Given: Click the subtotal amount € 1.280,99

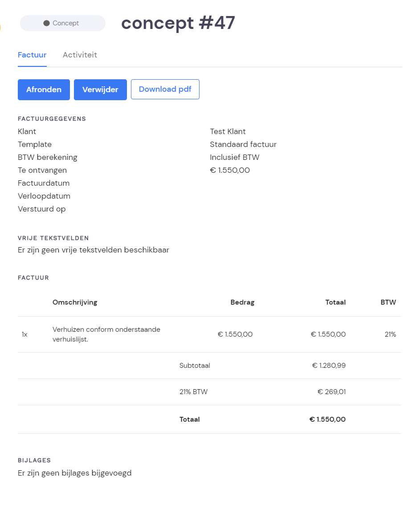Looking at the screenshot, I should 329,366.
